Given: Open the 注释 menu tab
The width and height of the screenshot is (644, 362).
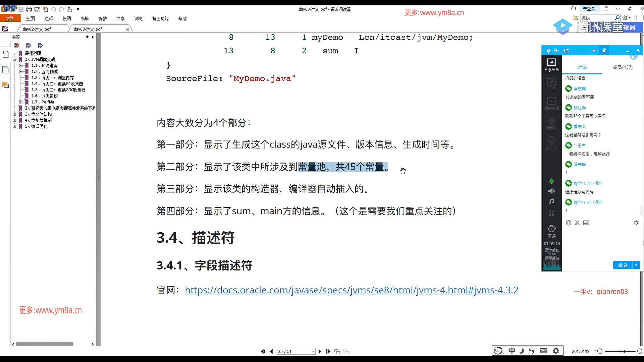Looking at the screenshot, I should point(49,19).
